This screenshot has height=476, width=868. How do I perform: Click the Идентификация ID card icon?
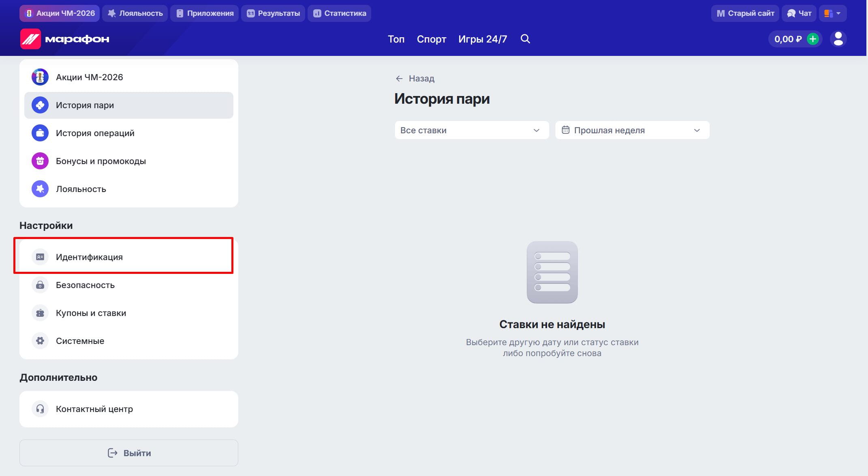40,257
